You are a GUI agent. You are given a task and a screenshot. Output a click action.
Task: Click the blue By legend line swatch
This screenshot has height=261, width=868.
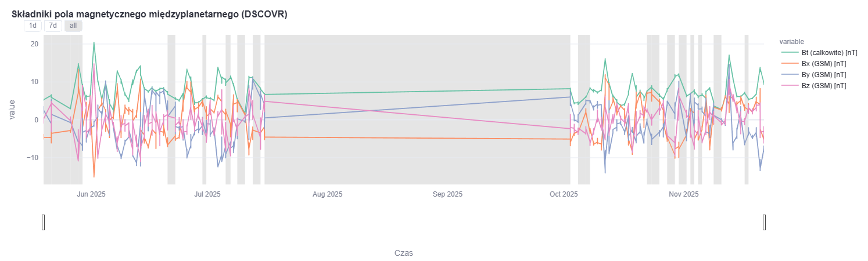[x=789, y=75]
